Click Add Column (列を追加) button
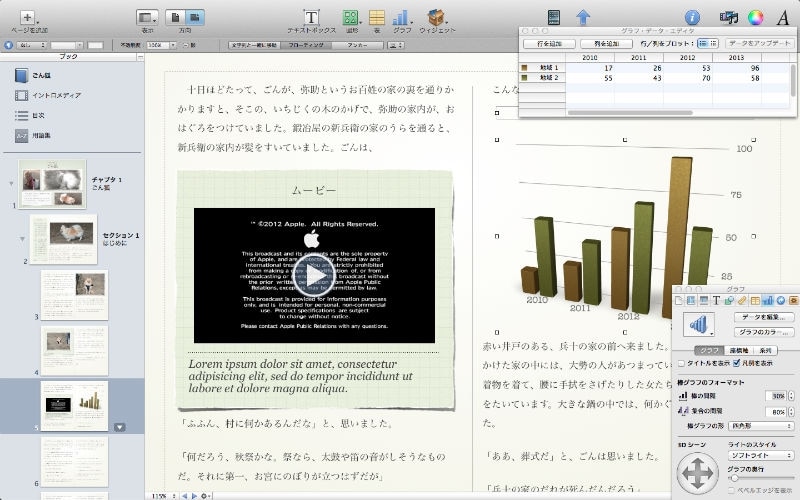This screenshot has width=800, height=500. coord(607,44)
